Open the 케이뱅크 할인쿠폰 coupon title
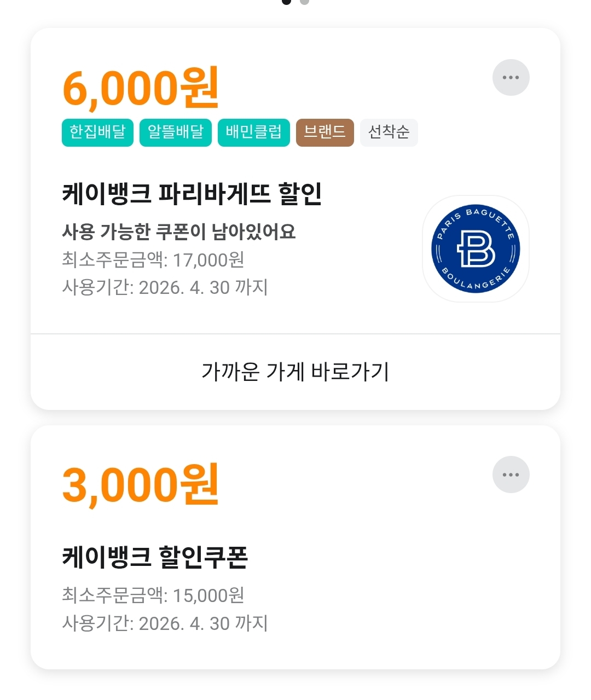The height and width of the screenshot is (700, 591). [155, 557]
